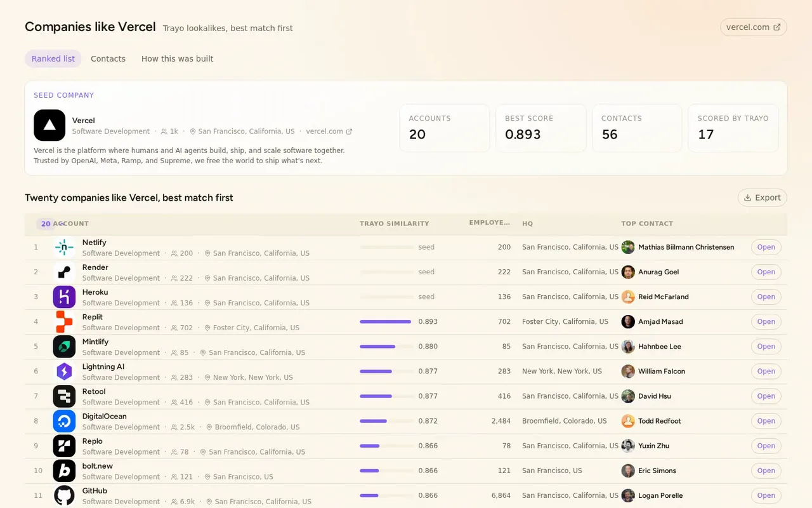Click the bolt.new logo icon
Screen dimensions: 812x508
coord(64,471)
